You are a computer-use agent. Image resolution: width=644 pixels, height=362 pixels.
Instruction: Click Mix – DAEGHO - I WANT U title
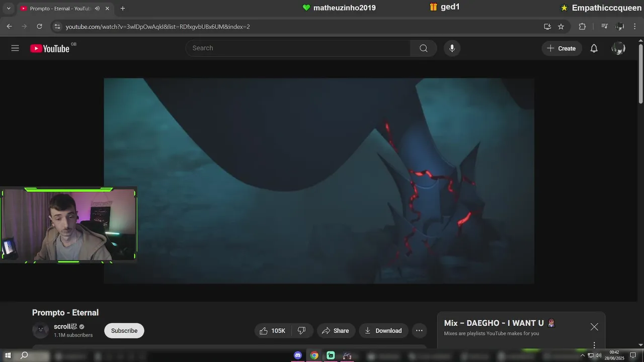pos(494,323)
